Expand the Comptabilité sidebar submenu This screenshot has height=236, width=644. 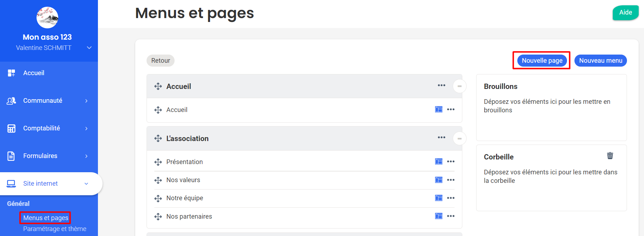click(x=86, y=129)
